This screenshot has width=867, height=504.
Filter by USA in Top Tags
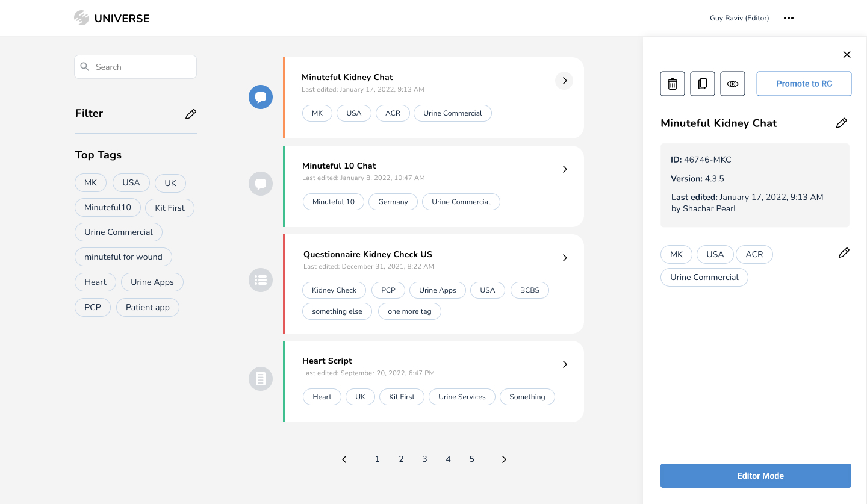131,182
